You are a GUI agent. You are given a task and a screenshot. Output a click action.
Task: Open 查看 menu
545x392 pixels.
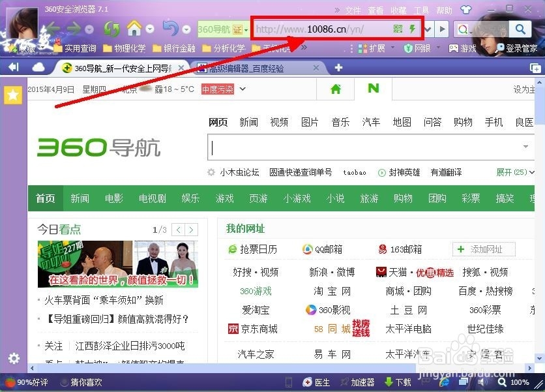376,10
